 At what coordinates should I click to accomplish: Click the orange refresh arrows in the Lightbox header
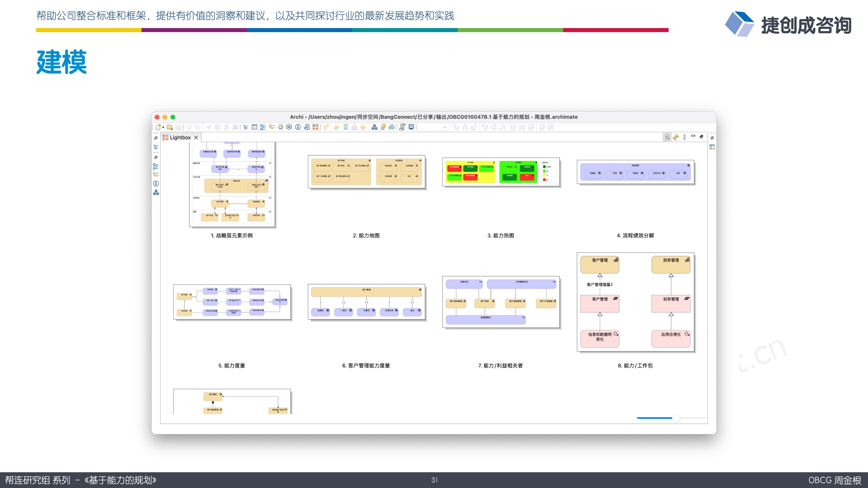coord(676,137)
